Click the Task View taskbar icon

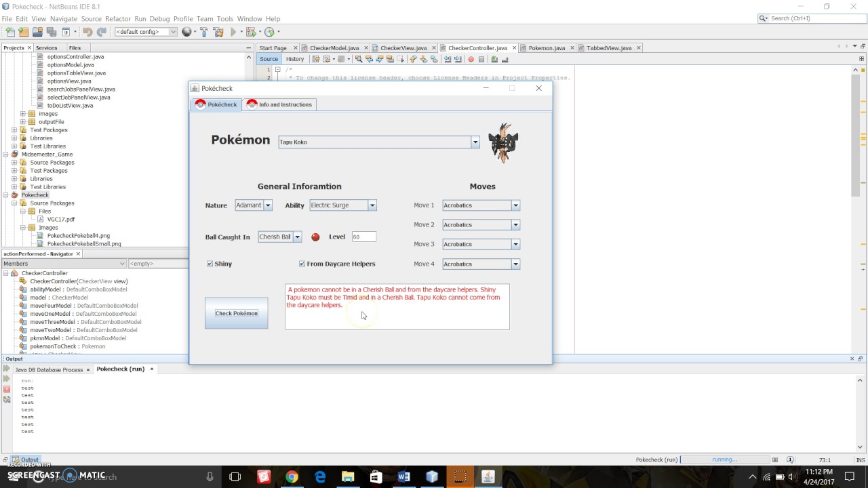tap(235, 476)
